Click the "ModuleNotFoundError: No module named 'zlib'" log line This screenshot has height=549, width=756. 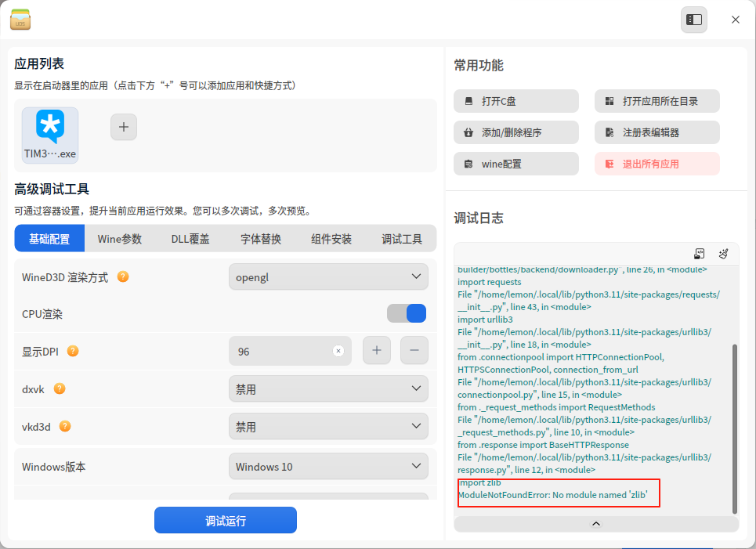(552, 495)
